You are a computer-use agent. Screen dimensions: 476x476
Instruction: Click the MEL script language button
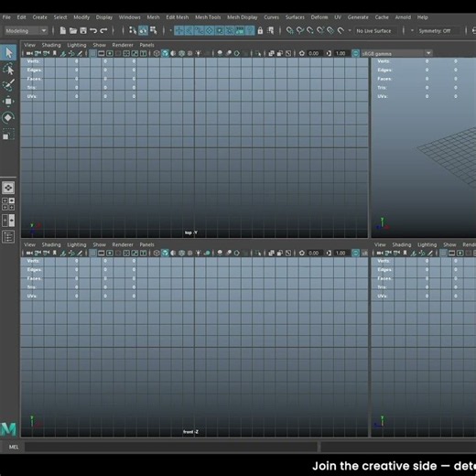[x=14, y=447]
